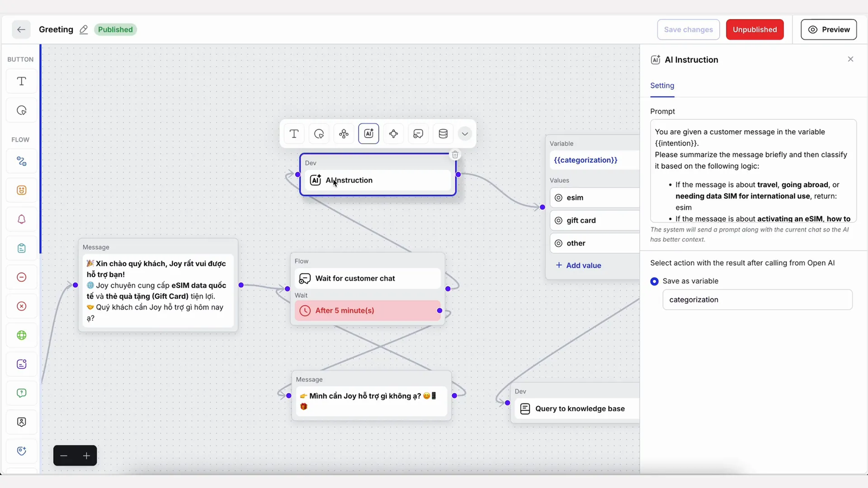The width and height of the screenshot is (868, 488).
Task: Zoom in the canvas with the plus button
Action: [86, 456]
